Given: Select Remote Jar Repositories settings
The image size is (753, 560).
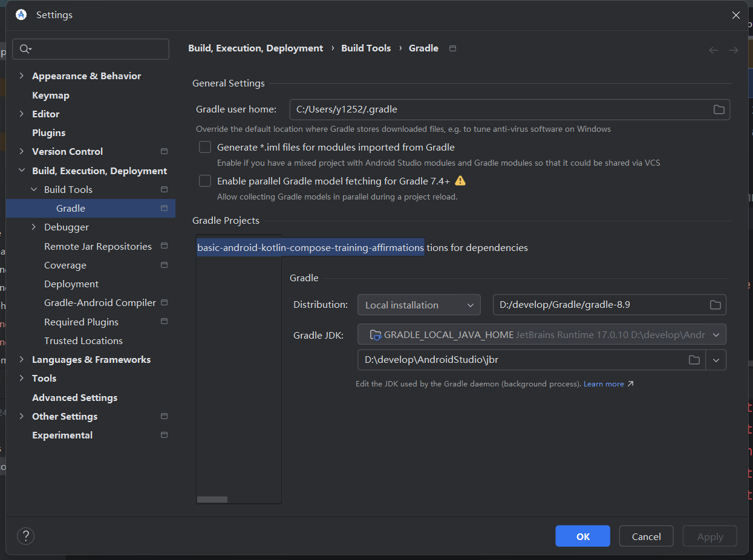Looking at the screenshot, I should tap(98, 246).
